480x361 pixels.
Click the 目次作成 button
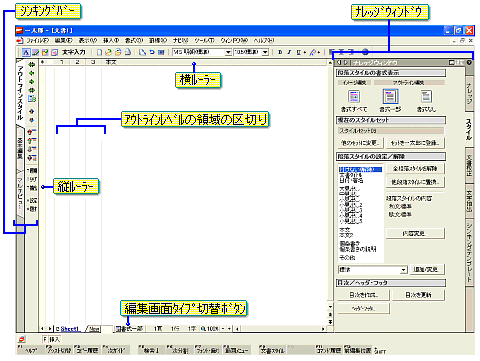click(x=363, y=295)
